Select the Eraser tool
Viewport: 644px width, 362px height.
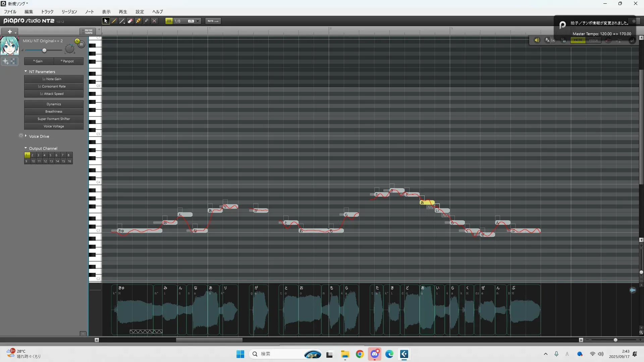[130, 21]
